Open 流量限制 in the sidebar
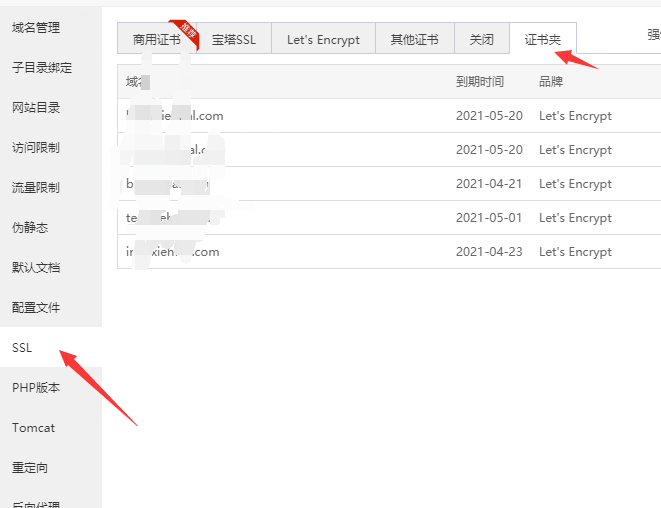Image resolution: width=661 pixels, height=508 pixels. coord(36,188)
